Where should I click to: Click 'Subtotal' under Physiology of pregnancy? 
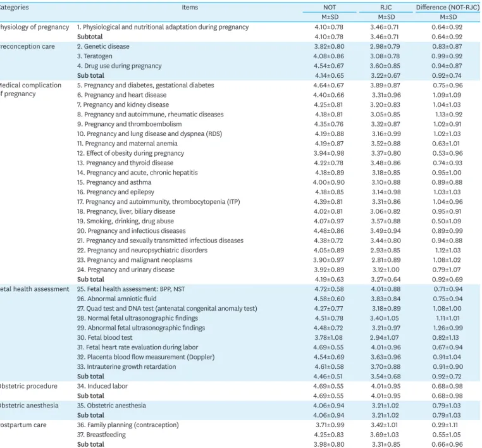tap(90, 37)
